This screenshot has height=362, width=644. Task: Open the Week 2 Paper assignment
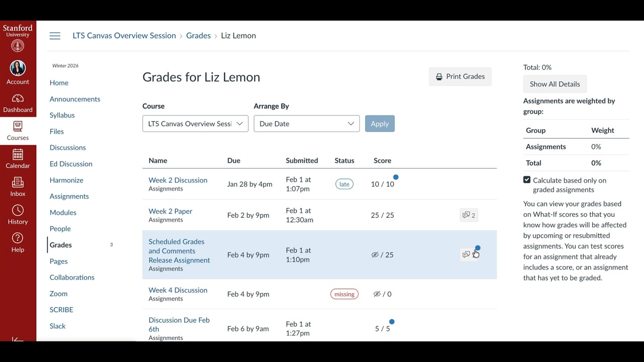(x=171, y=211)
